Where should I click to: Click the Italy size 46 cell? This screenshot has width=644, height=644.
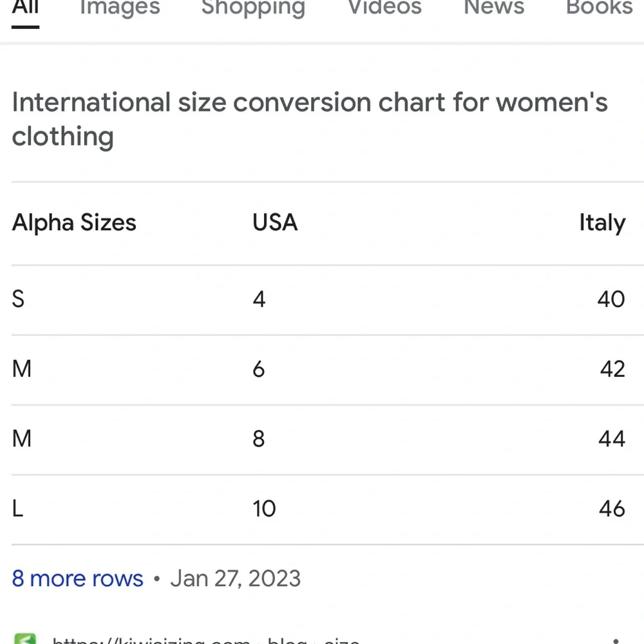click(x=611, y=509)
